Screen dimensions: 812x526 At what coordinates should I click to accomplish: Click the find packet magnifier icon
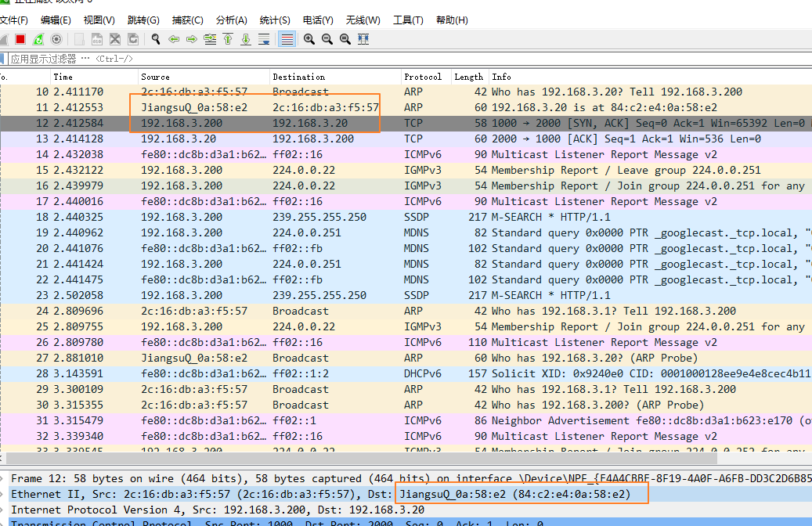(156, 39)
